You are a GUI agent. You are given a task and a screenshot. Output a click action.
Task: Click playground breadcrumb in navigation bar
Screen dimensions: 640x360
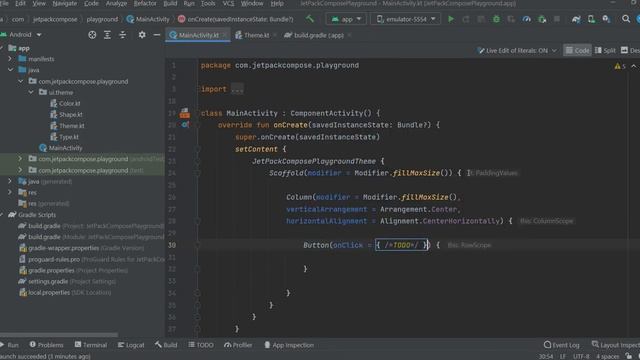click(102, 19)
